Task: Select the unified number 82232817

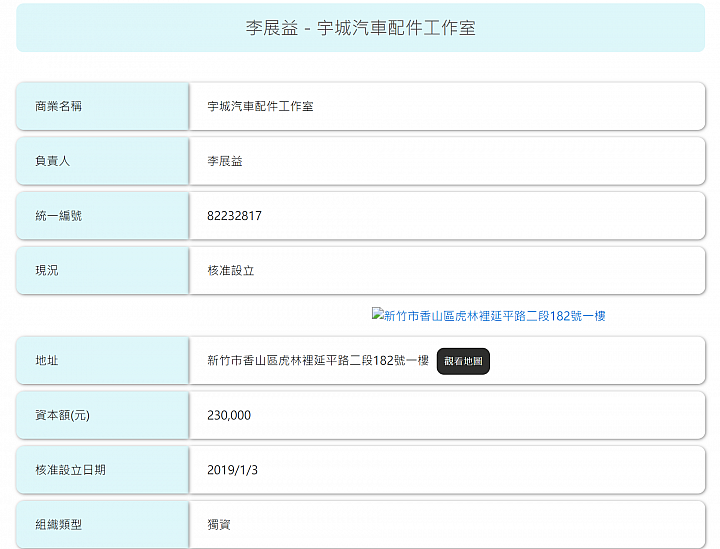Action: (234, 216)
